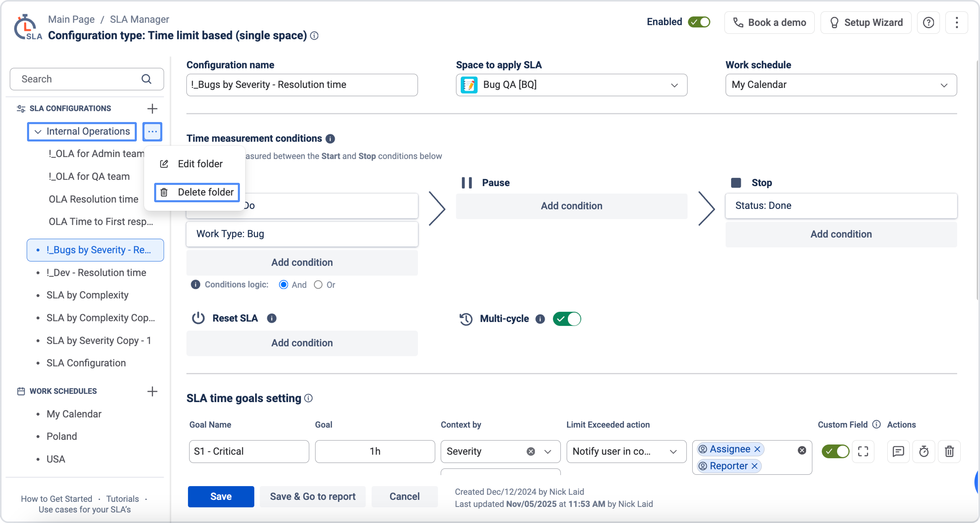Click the Main Page breadcrumb link
980x523 pixels.
71,19
